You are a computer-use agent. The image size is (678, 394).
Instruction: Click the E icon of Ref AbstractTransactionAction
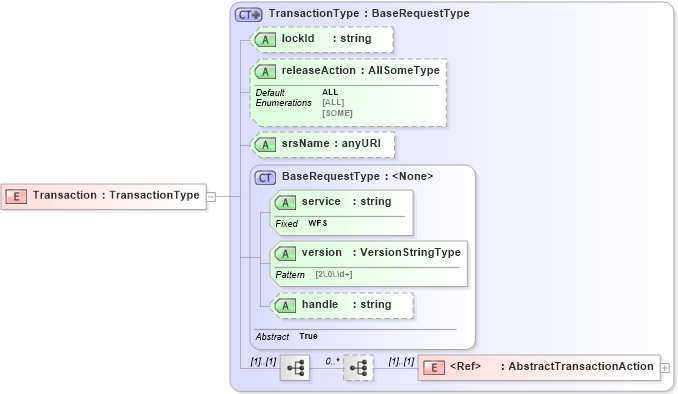(434, 368)
